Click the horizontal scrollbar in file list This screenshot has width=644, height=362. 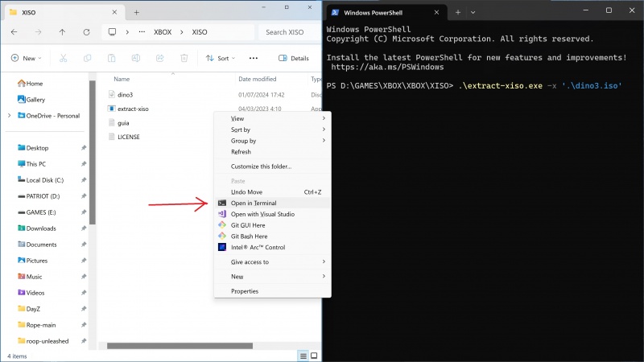180,346
